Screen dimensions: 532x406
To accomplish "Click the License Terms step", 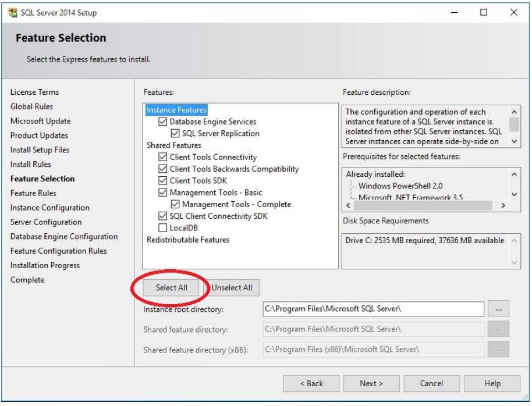I will pyautogui.click(x=34, y=92).
